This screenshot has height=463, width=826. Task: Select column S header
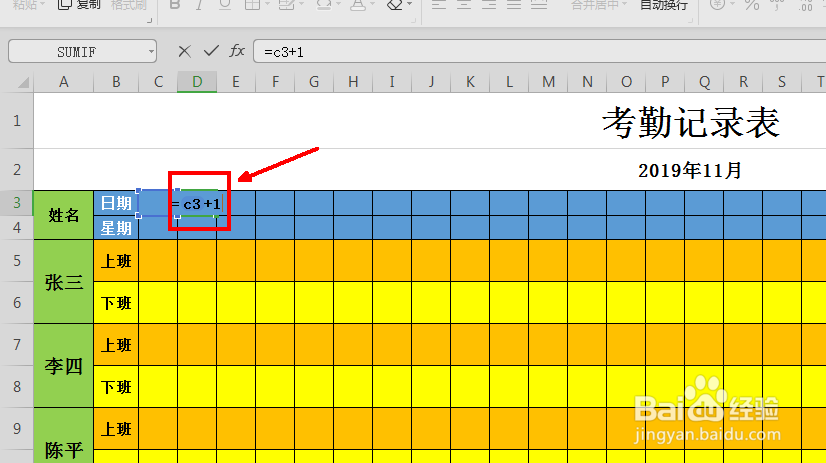(782, 82)
